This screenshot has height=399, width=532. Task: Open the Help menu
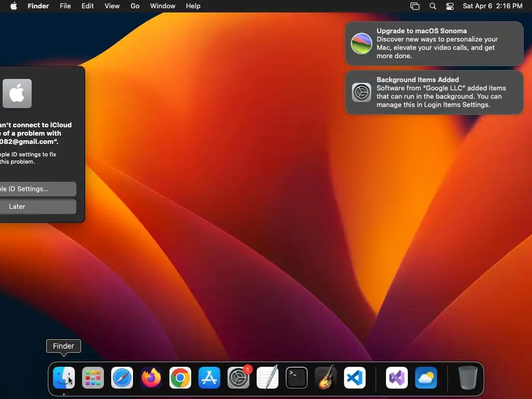click(x=193, y=6)
